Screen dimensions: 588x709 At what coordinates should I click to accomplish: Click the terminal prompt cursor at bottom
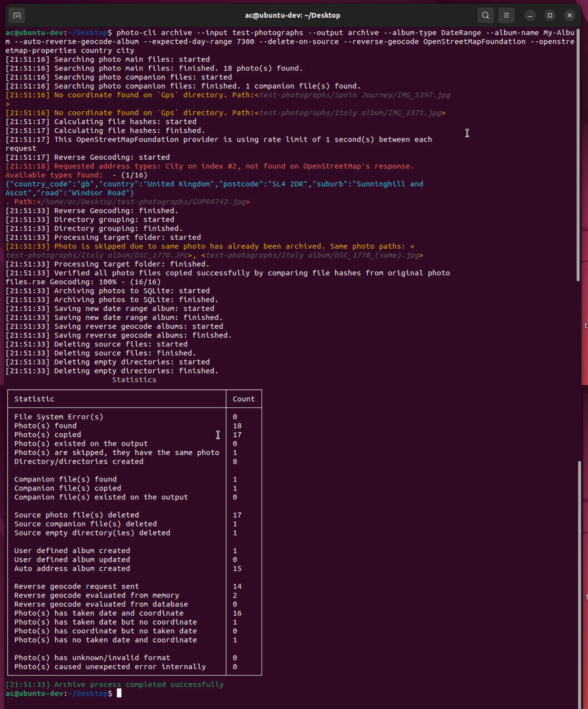click(119, 693)
